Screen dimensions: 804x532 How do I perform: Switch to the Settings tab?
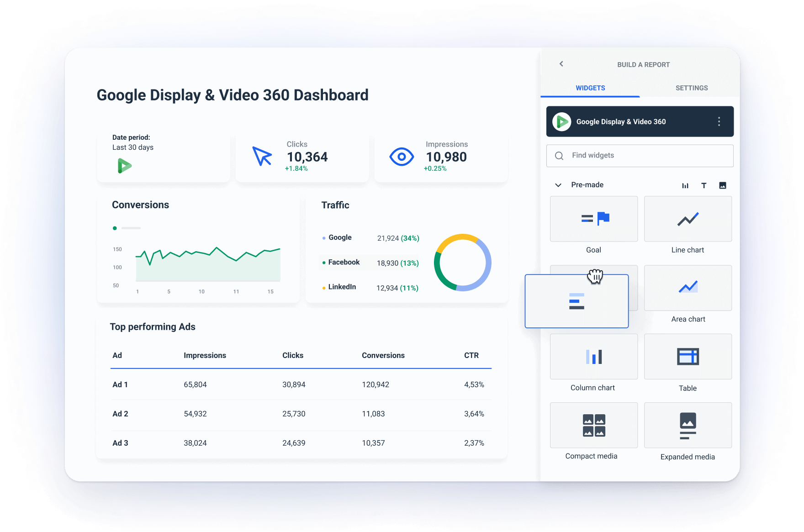691,88
